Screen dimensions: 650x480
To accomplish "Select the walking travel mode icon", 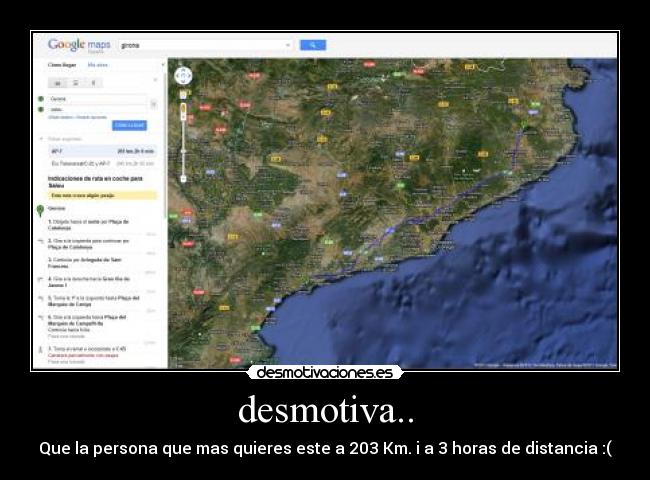I will [x=94, y=83].
